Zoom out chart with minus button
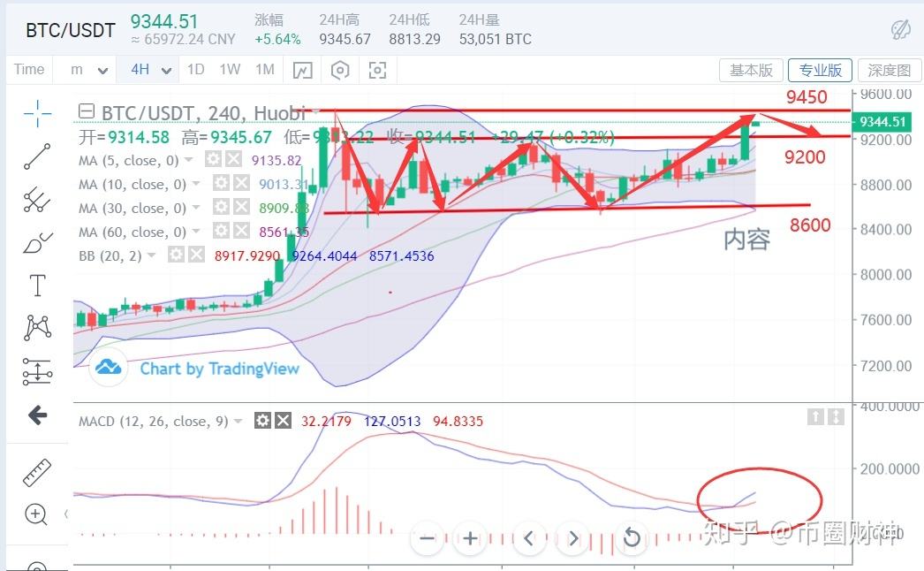Viewport: 924px width, 571px height. pyautogui.click(x=427, y=538)
